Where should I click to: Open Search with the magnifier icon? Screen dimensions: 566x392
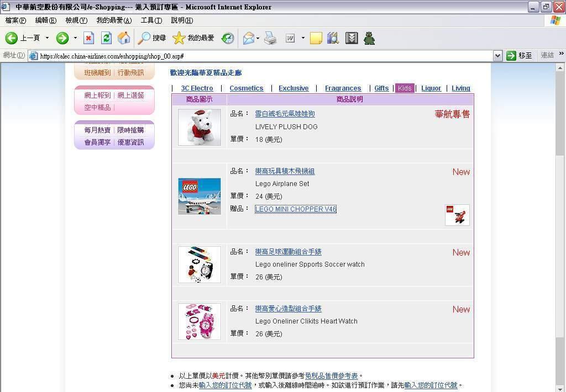(x=144, y=38)
